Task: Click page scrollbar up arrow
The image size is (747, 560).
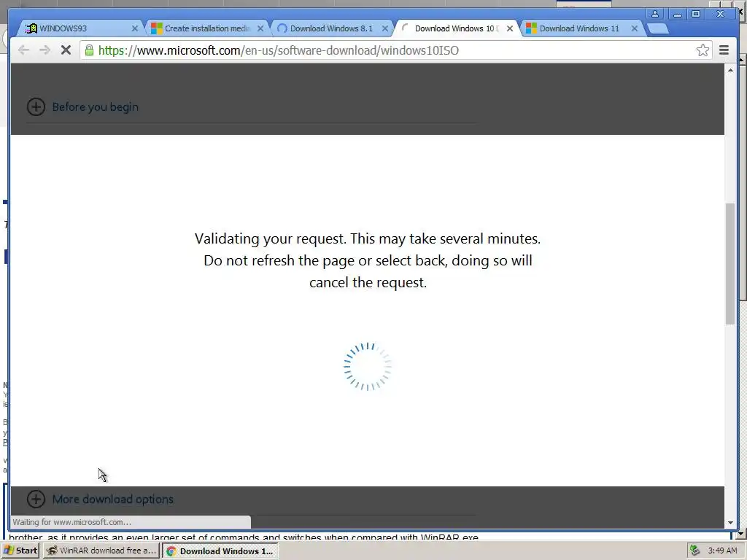Action: (x=730, y=70)
